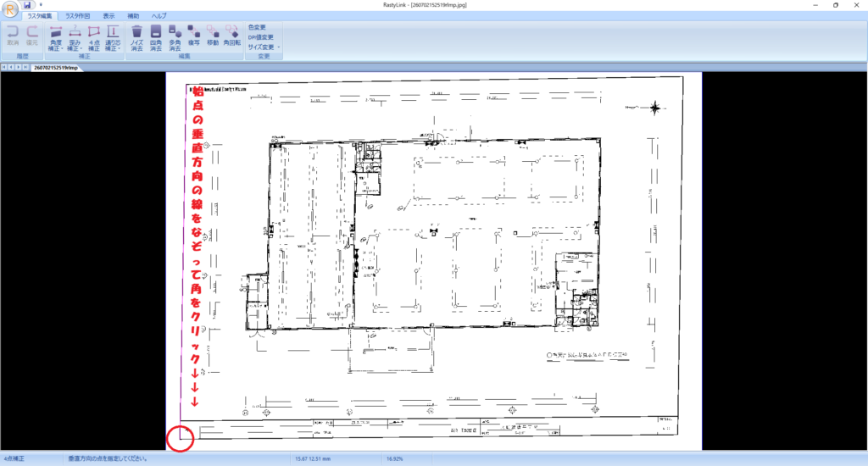868x466 pixels.
Task: Minimize the RastyLink window
Action: click(815, 5)
